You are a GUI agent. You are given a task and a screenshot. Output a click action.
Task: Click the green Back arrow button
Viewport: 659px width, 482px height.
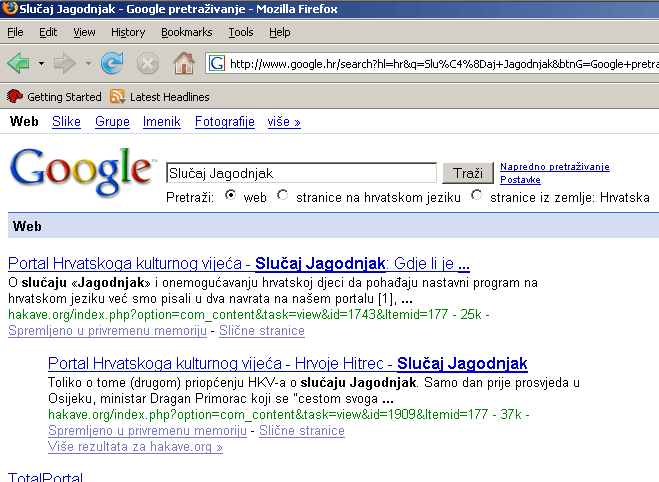coord(18,63)
